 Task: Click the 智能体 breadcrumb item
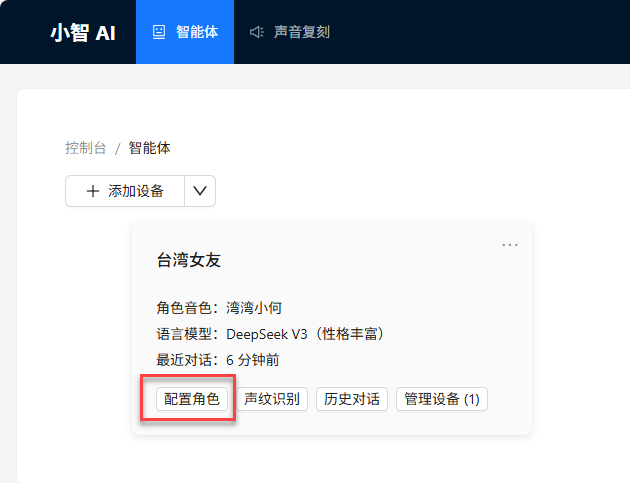(x=150, y=148)
